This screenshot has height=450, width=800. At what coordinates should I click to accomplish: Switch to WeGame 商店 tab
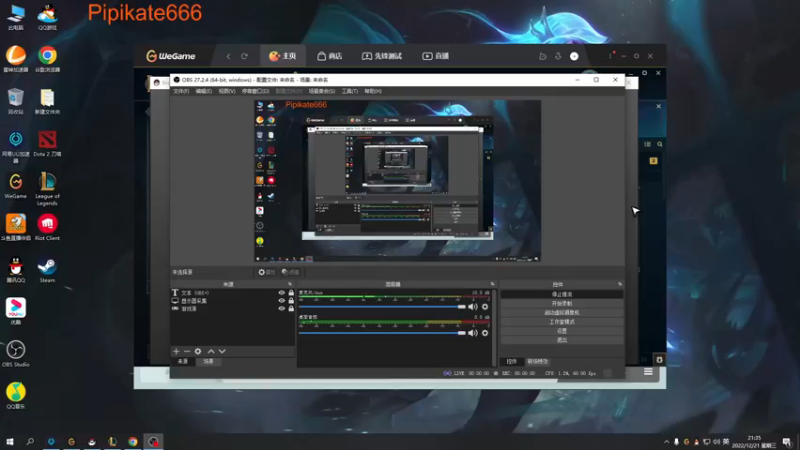[x=330, y=56]
